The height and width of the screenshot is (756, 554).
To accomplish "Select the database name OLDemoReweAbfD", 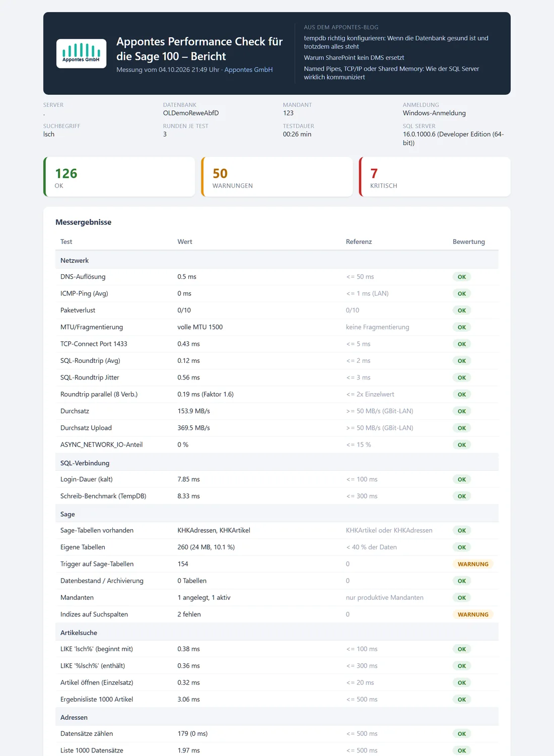I will [191, 113].
